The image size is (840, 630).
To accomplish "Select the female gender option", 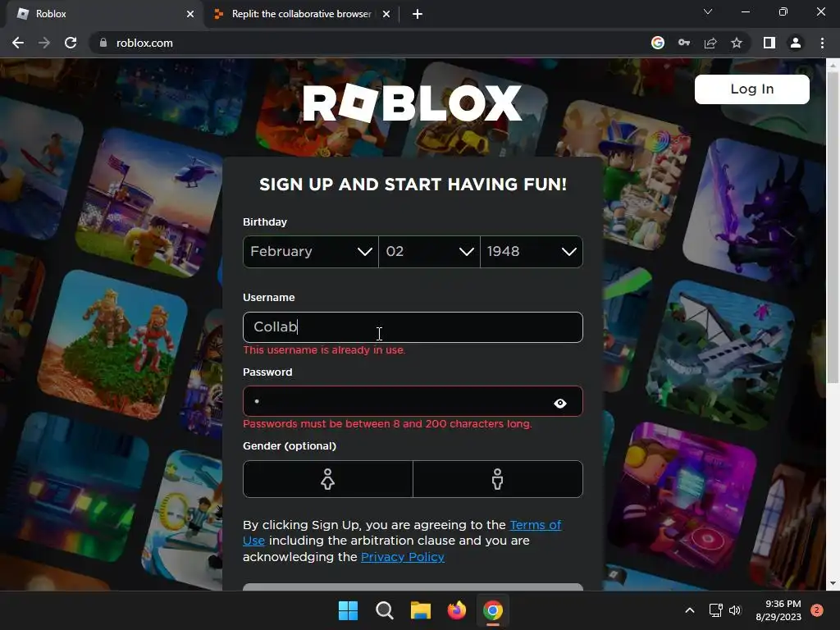I will [328, 479].
